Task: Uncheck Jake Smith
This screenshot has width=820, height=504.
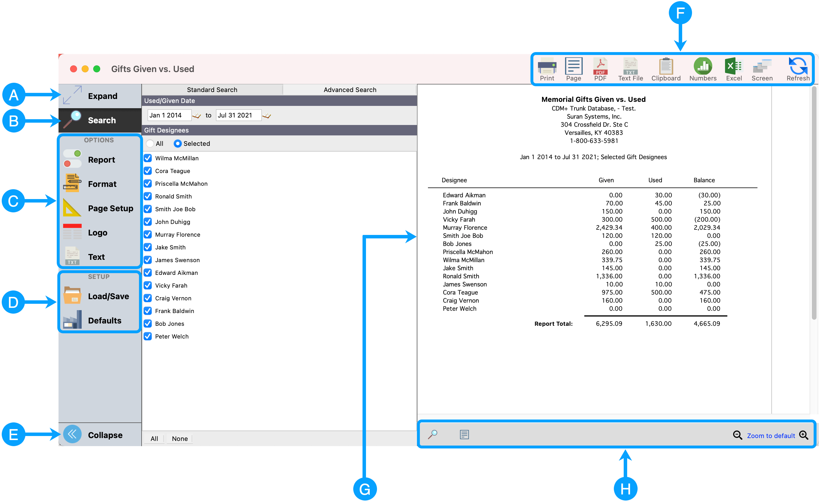Action: [148, 247]
